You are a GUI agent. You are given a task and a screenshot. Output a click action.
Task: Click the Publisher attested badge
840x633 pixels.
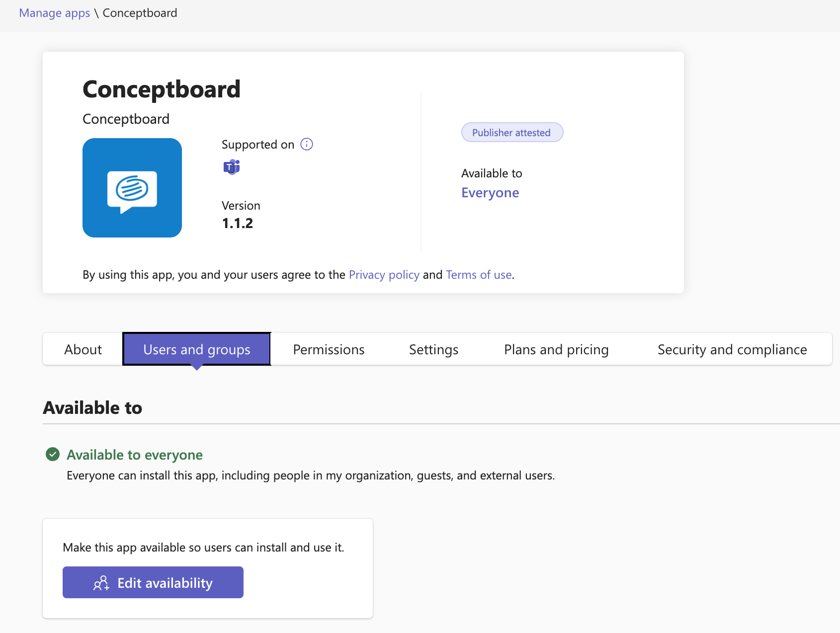pos(512,132)
